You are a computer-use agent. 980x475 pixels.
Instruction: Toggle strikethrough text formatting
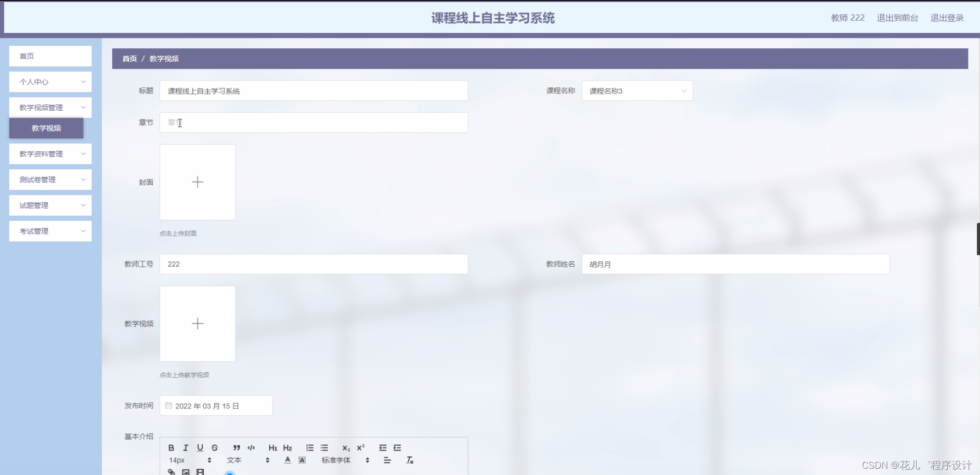214,447
